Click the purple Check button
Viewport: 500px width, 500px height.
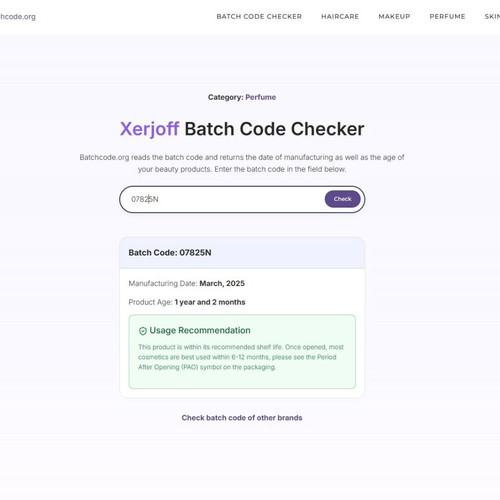[342, 199]
